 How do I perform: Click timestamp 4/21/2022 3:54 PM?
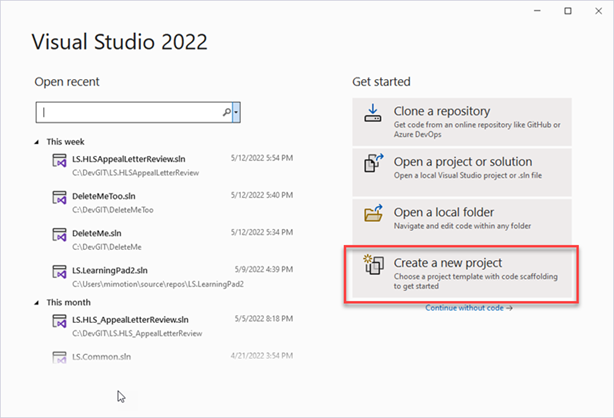click(x=262, y=356)
